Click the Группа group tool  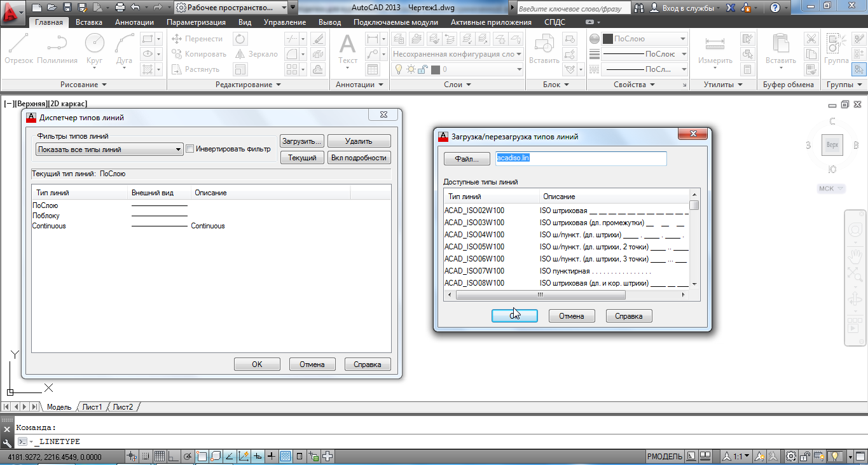point(836,50)
